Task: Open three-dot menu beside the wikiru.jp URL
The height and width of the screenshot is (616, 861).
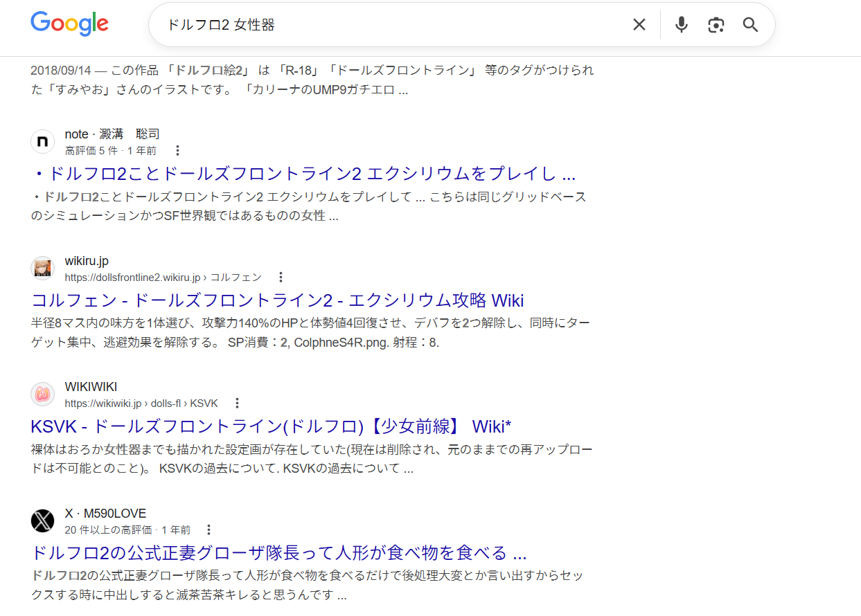Action: [281, 277]
